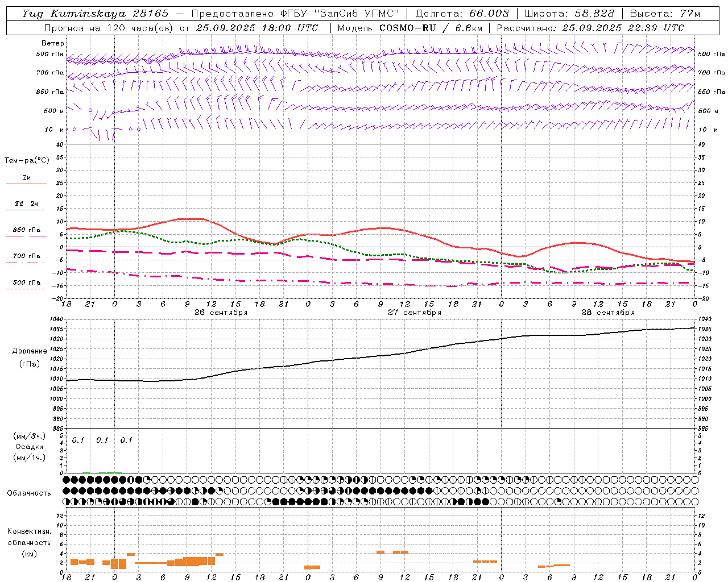Click the 'Давление' pressure panel label
This screenshot has height=582, width=728.
[30, 351]
